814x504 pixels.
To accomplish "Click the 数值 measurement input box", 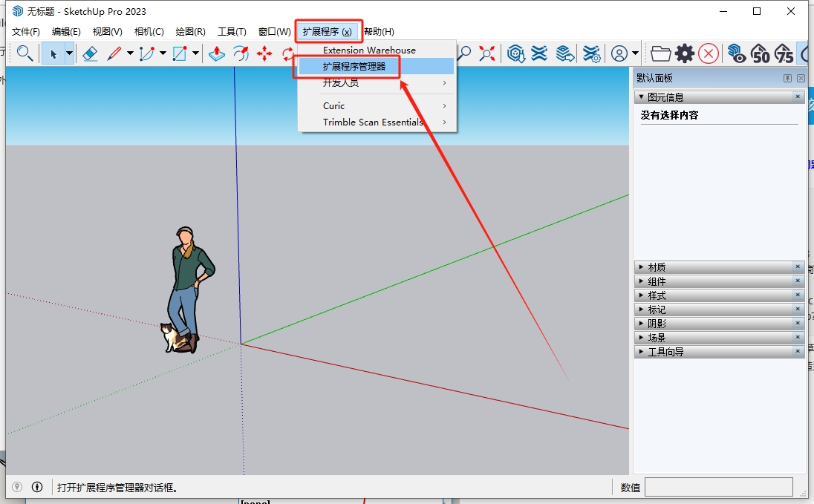I will click(x=717, y=487).
